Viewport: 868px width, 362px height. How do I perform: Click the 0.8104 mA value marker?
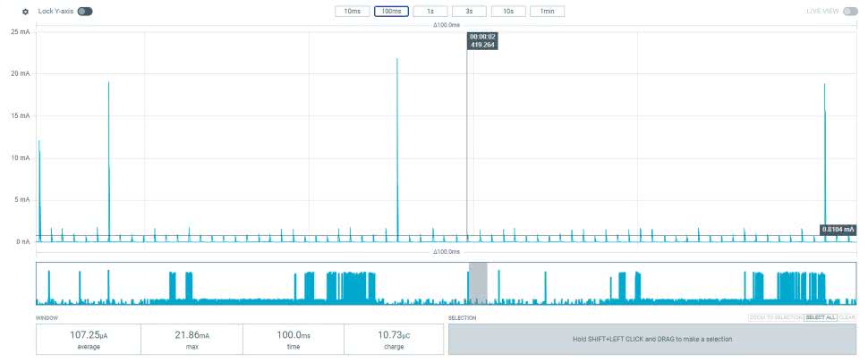click(838, 230)
